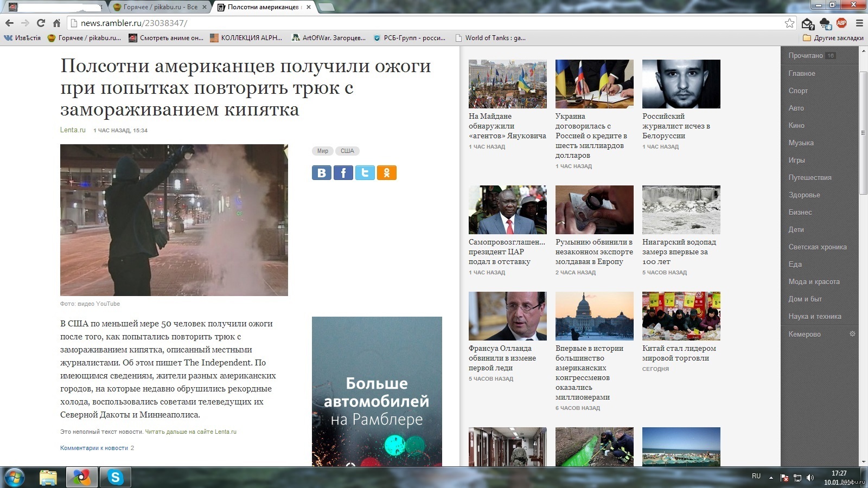Click the США tag button

pyautogui.click(x=347, y=151)
